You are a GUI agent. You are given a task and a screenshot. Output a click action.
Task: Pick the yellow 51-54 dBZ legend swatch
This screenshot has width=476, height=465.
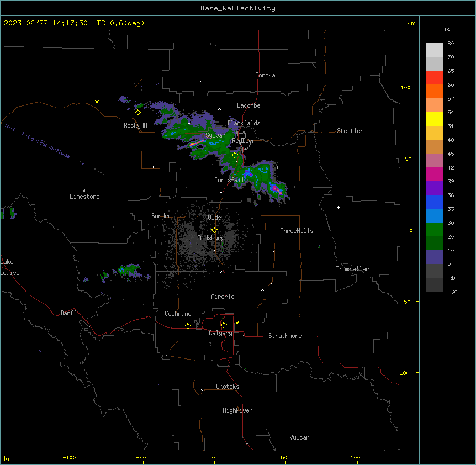point(434,119)
